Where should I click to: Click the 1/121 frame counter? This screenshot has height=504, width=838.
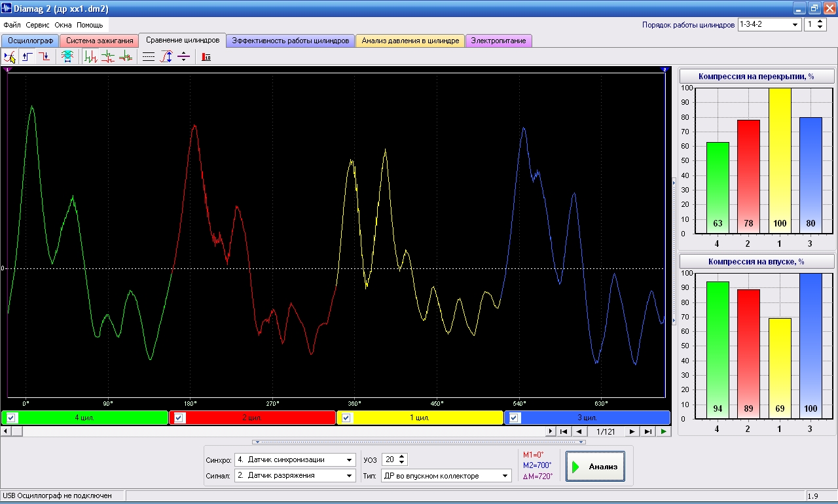click(x=606, y=431)
